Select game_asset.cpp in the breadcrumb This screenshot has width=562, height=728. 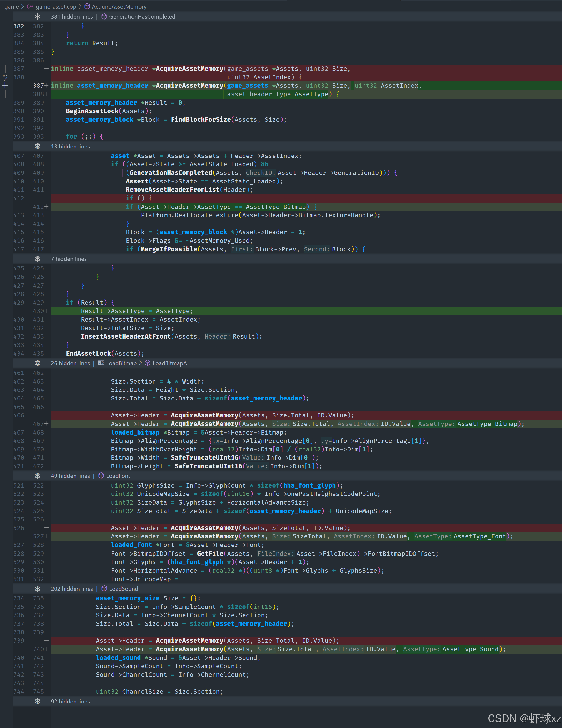[x=56, y=7]
